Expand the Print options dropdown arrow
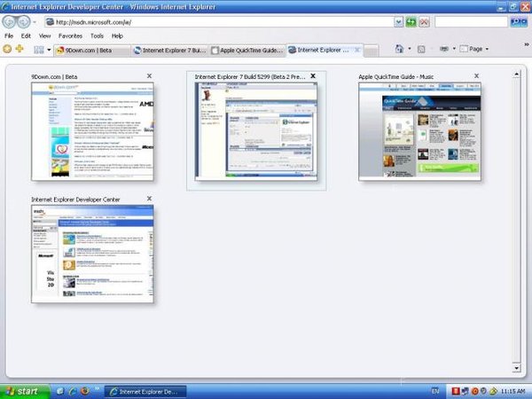The width and height of the screenshot is (532, 399). [x=454, y=49]
